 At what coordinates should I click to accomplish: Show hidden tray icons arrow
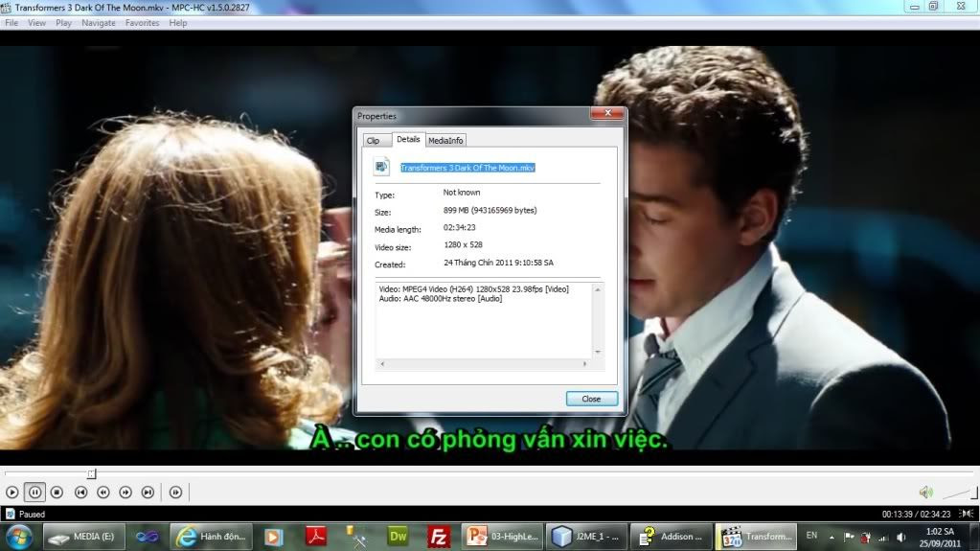click(x=832, y=538)
